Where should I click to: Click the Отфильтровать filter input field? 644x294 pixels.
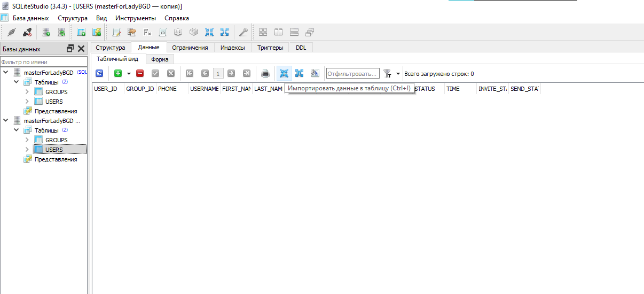point(352,73)
